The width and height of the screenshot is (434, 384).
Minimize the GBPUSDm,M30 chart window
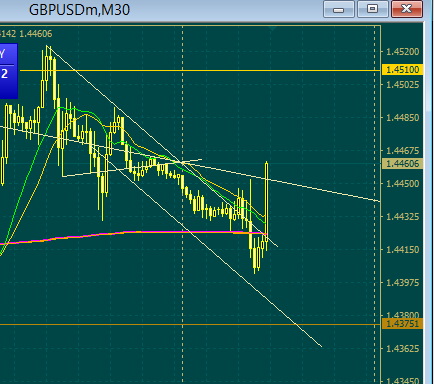coord(338,9)
